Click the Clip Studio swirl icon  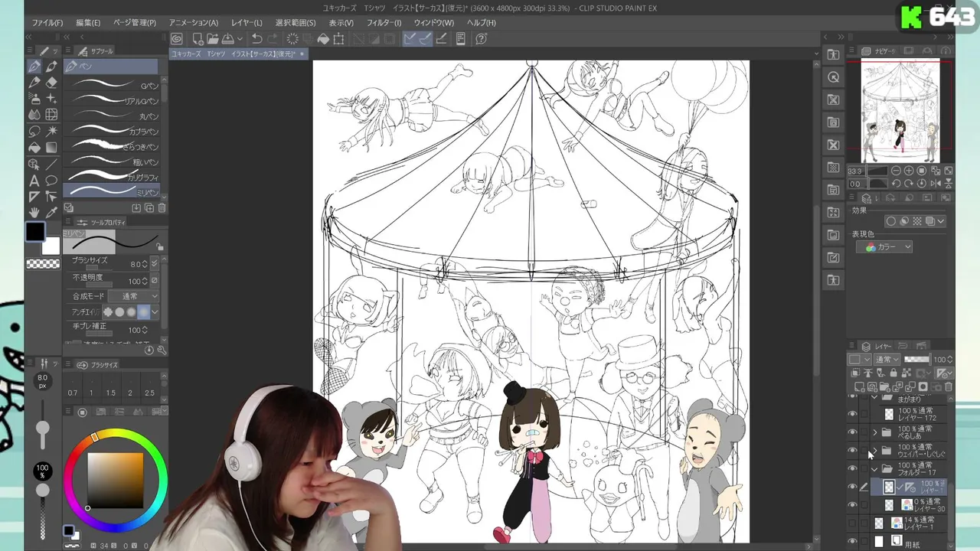177,38
